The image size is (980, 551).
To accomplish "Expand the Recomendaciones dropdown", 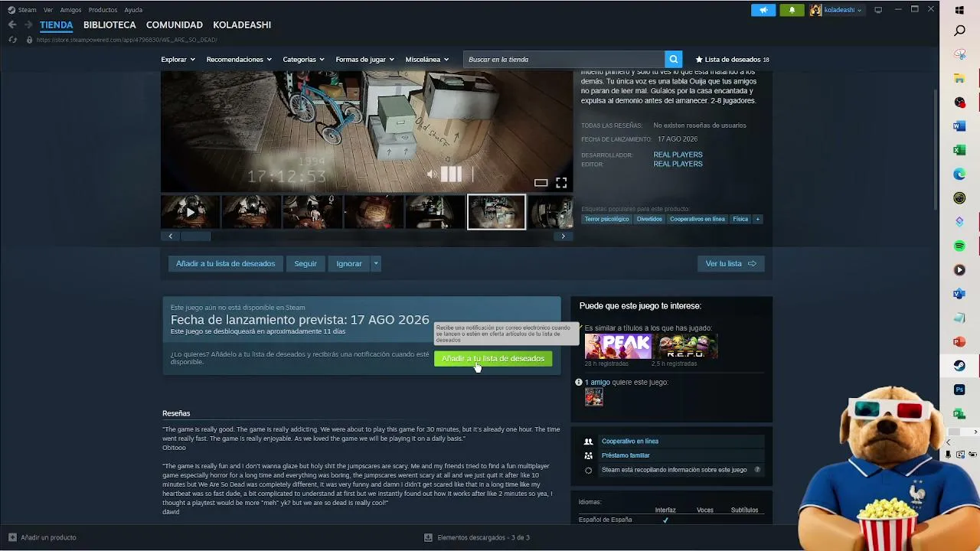I will pos(239,59).
